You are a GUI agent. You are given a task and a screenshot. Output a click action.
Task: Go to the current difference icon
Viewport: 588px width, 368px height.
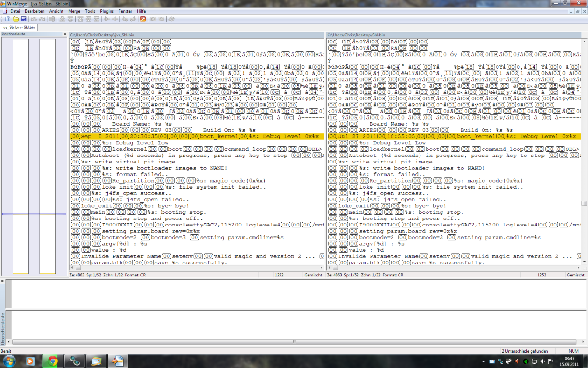(x=89, y=19)
